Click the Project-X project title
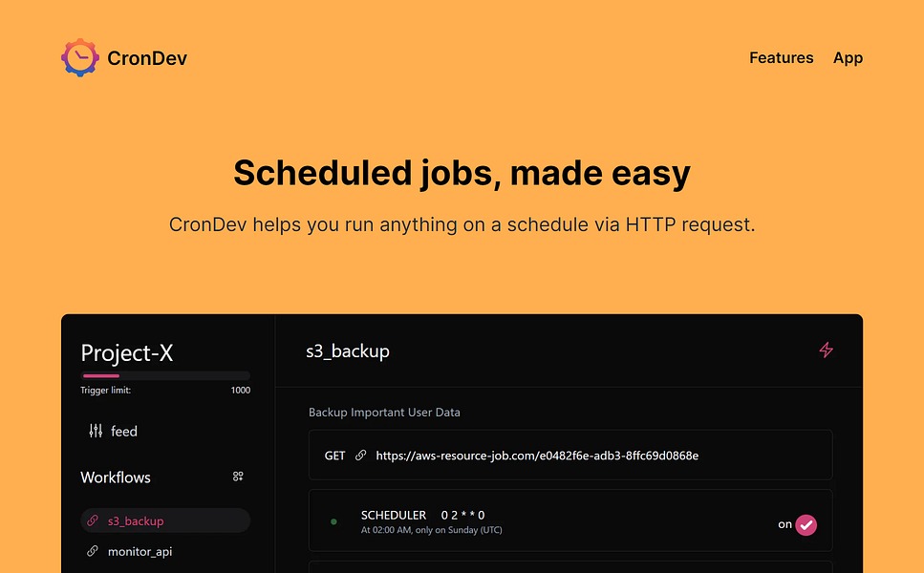The image size is (924, 573). click(x=127, y=352)
